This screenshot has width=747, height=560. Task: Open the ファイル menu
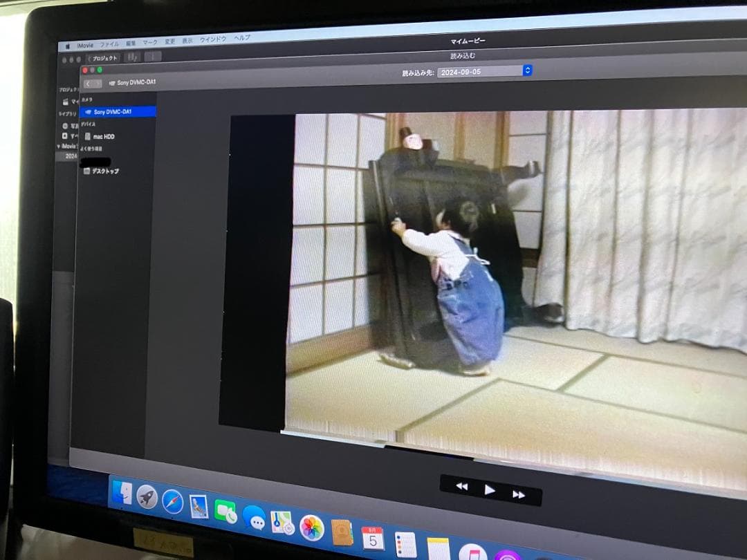click(x=109, y=44)
